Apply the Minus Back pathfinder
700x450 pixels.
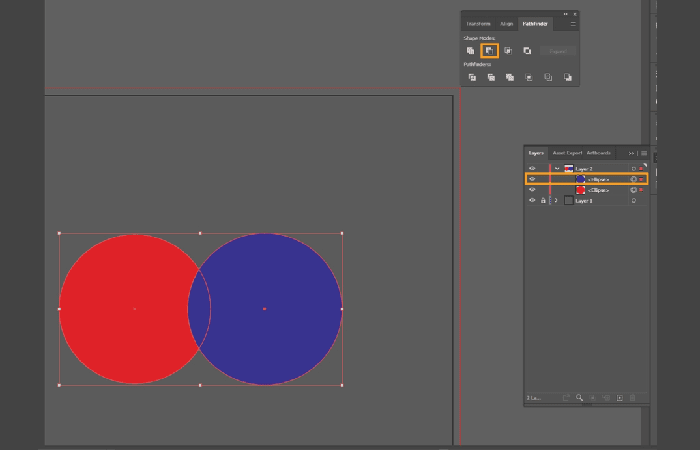(x=567, y=77)
